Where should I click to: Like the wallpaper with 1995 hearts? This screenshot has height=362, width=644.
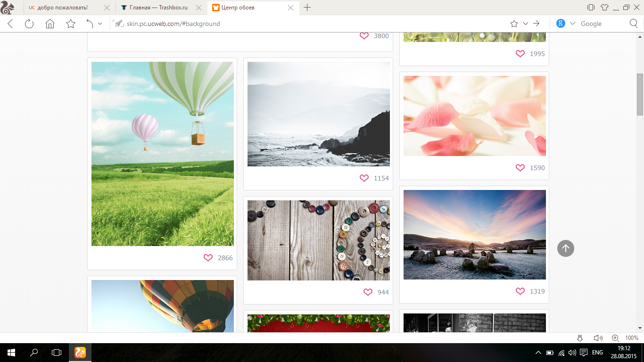click(520, 54)
